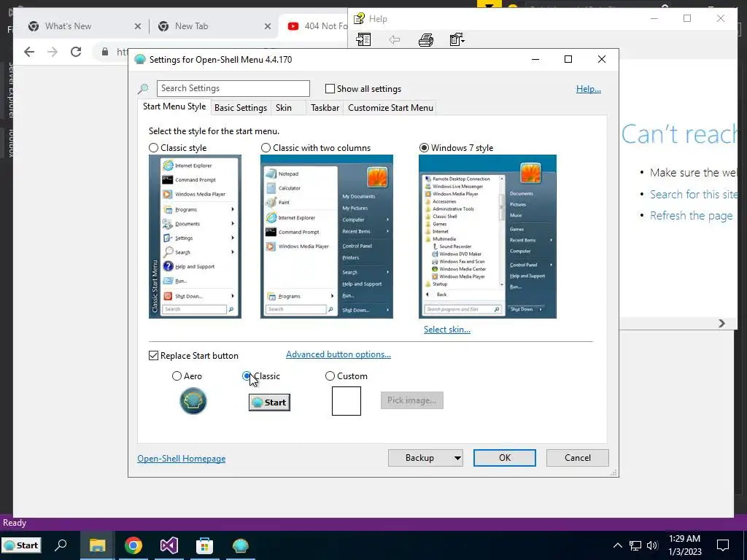Click the taskbar clock showing 1:29 AM

point(684,545)
